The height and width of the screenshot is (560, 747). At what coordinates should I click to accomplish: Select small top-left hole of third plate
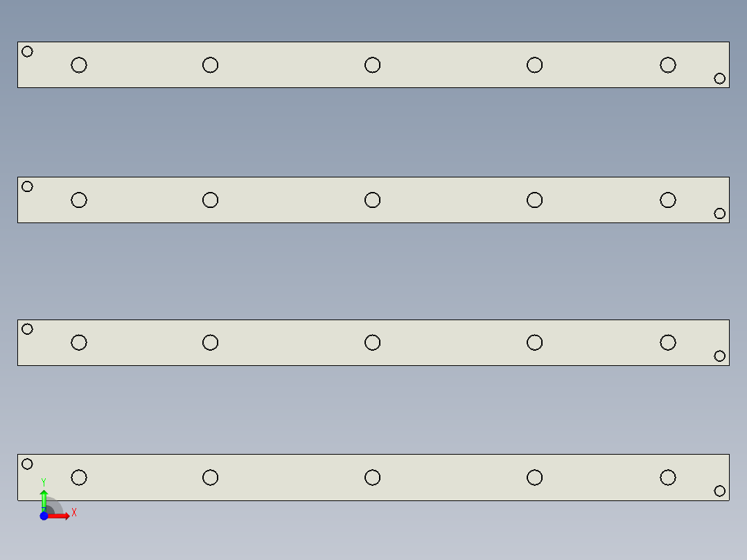coord(27,329)
